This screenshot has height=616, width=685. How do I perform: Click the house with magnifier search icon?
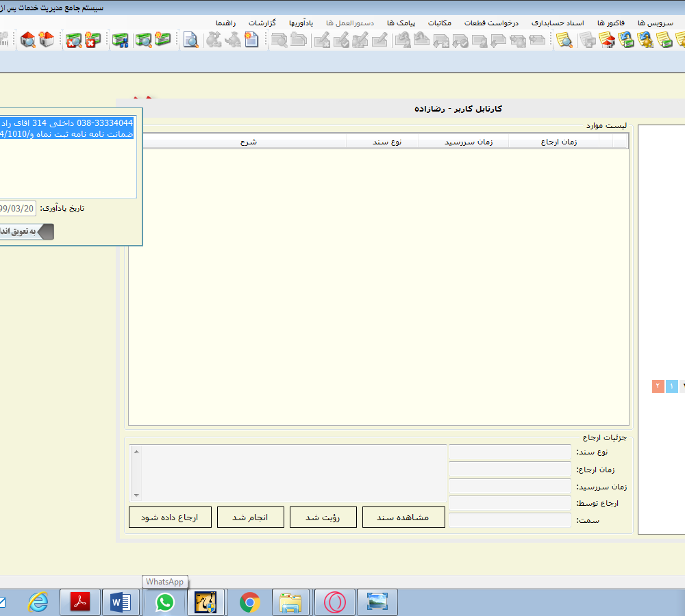(x=28, y=40)
